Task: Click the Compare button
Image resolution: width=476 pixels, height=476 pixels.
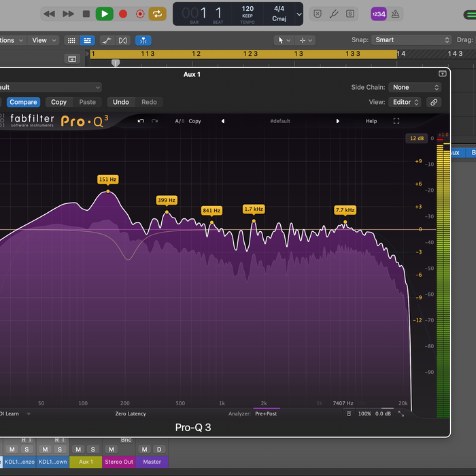Action: click(x=23, y=102)
